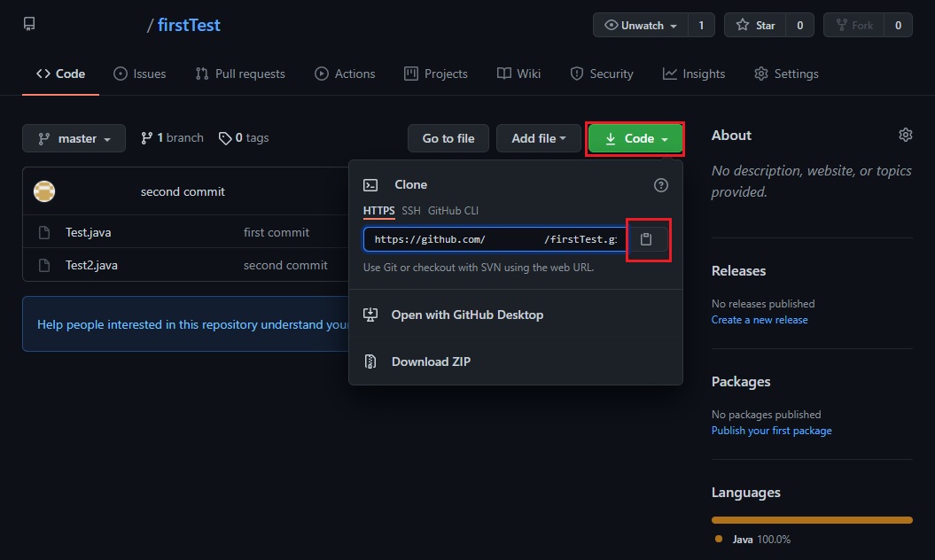Open the Actions tab
Viewport: 935px width, 560px height.
[345, 74]
